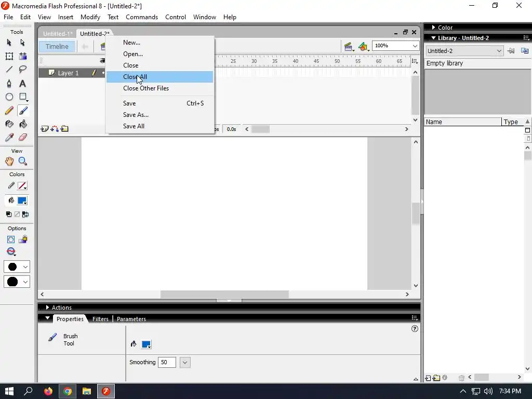Open the brush shape dropdown
The image size is (532, 399).
pyautogui.click(x=17, y=282)
